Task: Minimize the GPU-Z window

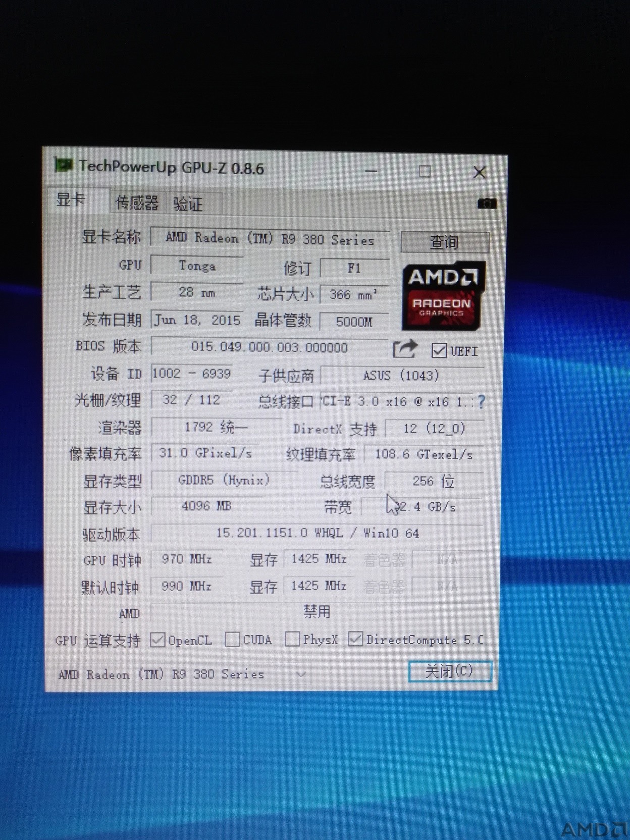Action: pos(371,171)
